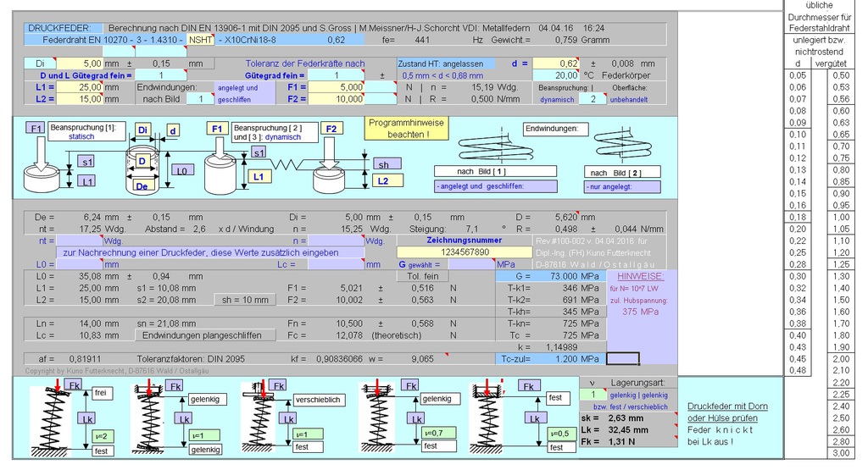
Task: Click the Di input field showing 5,00
Action: pos(81,64)
